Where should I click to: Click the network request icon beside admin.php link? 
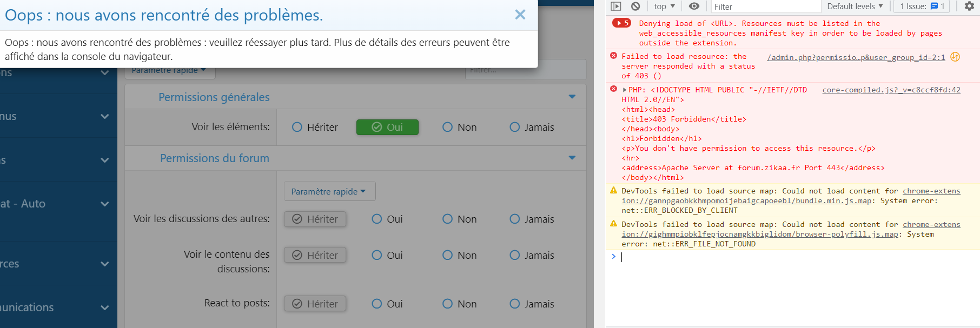tap(955, 57)
